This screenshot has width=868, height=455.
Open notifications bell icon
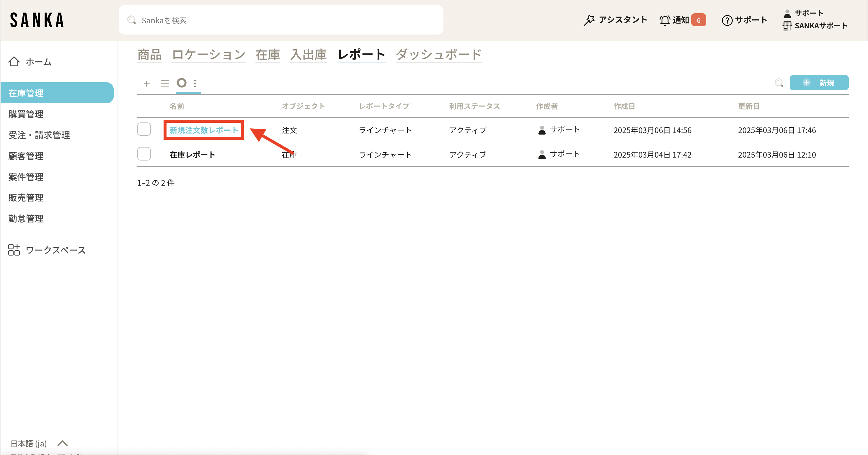pos(665,20)
